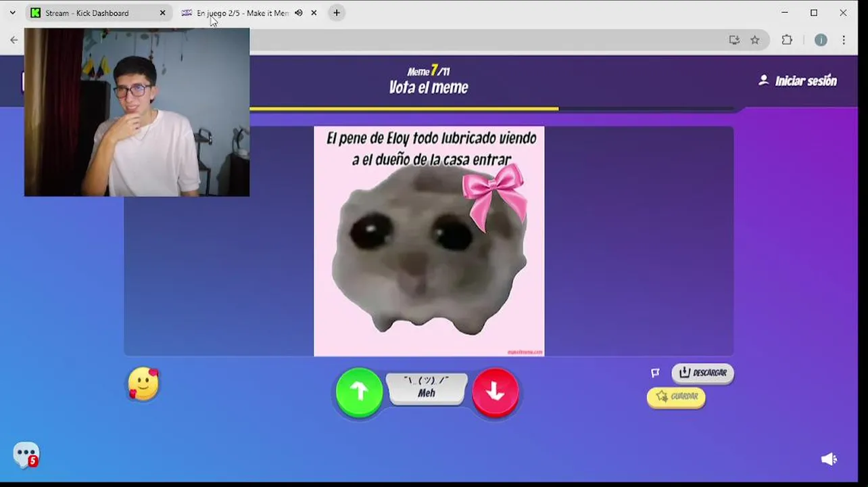Click the hamster meme image
This screenshot has height=487, width=868.
pyautogui.click(x=429, y=241)
